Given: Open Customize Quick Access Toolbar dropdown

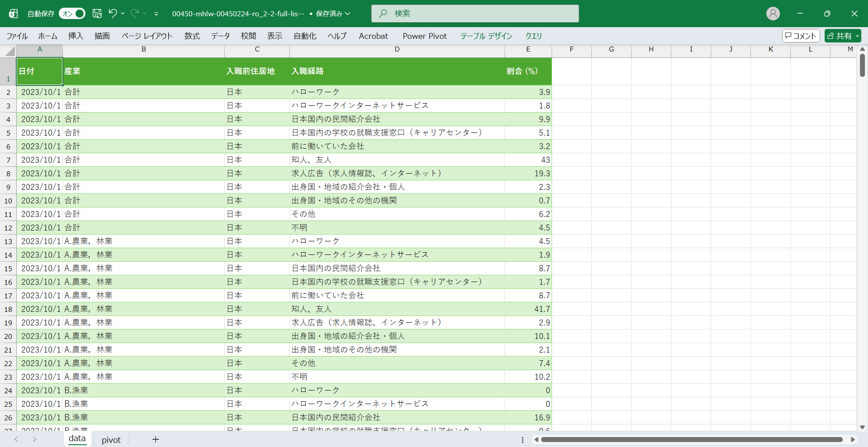Looking at the screenshot, I should point(156,14).
